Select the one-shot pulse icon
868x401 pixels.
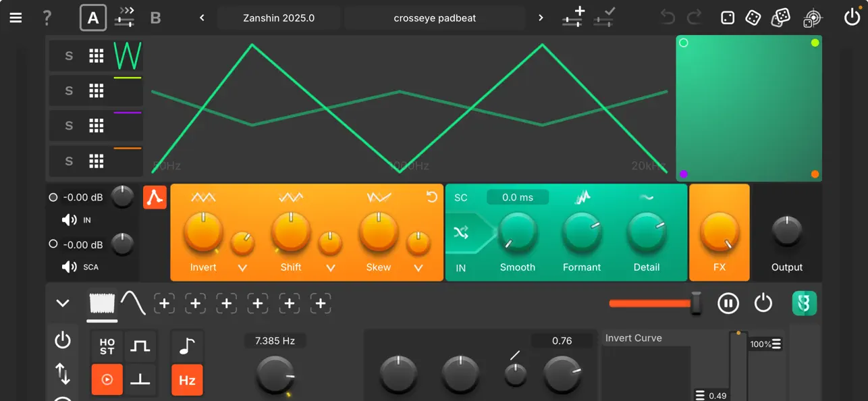[x=140, y=379]
